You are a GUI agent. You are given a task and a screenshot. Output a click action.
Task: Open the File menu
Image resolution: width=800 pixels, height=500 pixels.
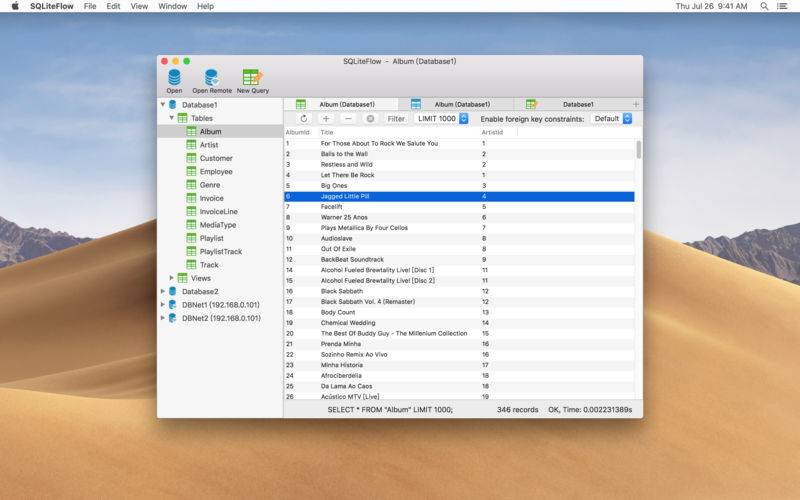(90, 6)
